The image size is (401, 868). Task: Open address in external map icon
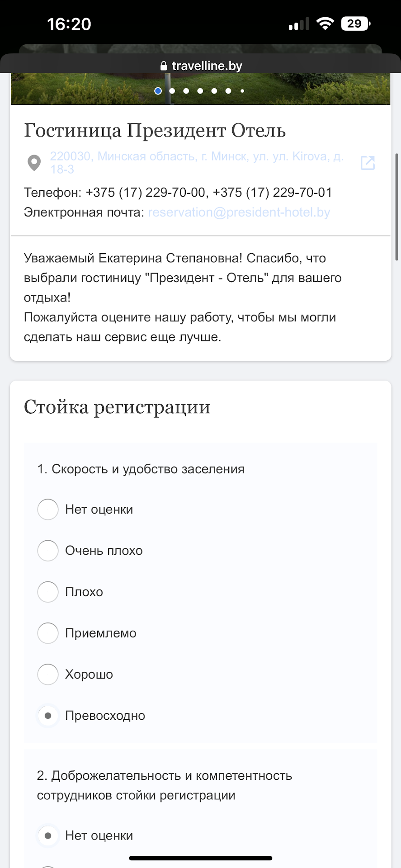click(x=368, y=163)
